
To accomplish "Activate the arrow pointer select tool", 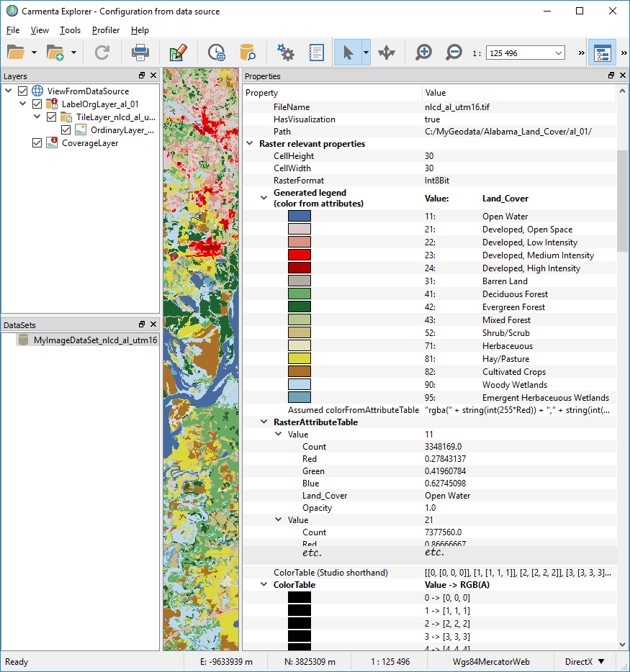I will coord(347,53).
